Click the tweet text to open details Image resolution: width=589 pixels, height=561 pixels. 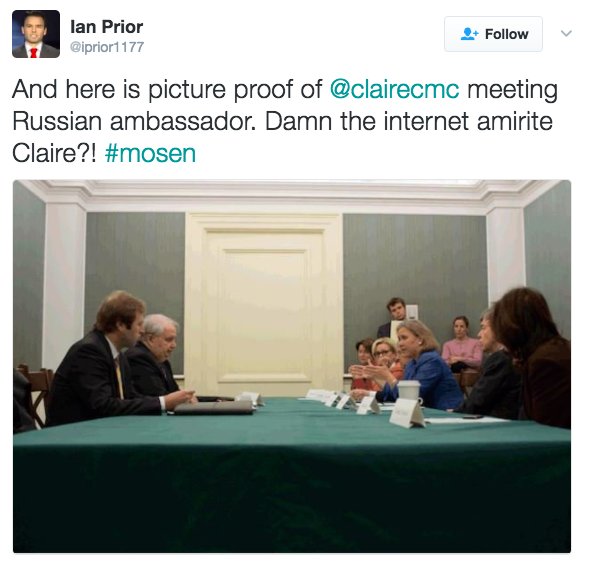coord(285,121)
